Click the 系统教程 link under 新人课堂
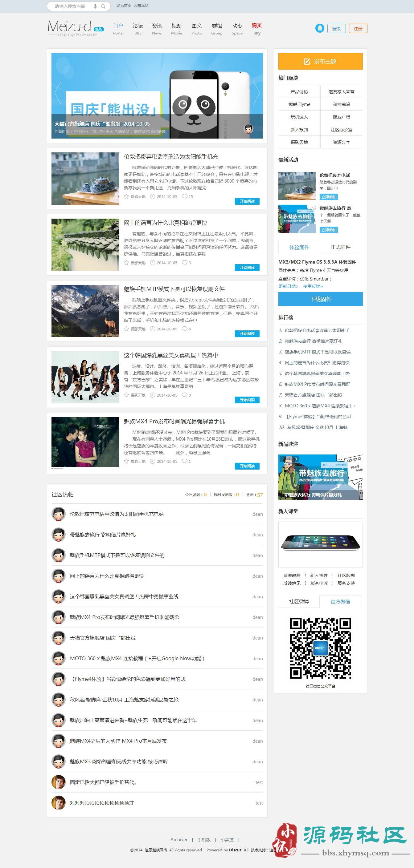 click(x=292, y=575)
